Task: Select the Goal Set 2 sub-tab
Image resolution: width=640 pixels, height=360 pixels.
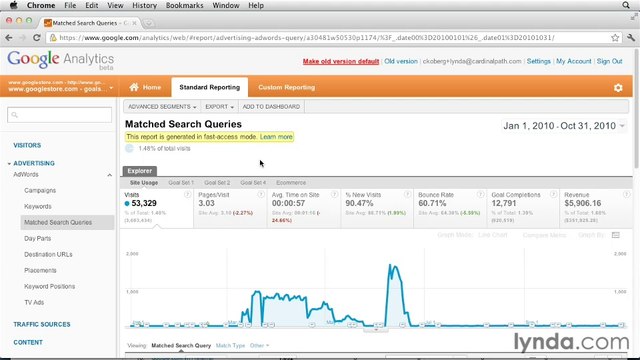Action: click(x=217, y=183)
